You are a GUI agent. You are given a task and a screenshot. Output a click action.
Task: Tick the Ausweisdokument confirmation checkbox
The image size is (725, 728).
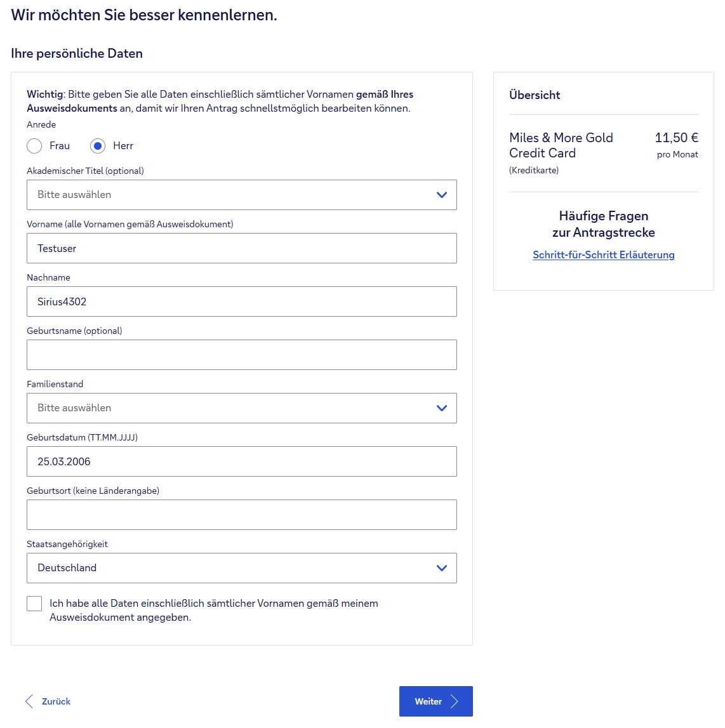coord(34,604)
